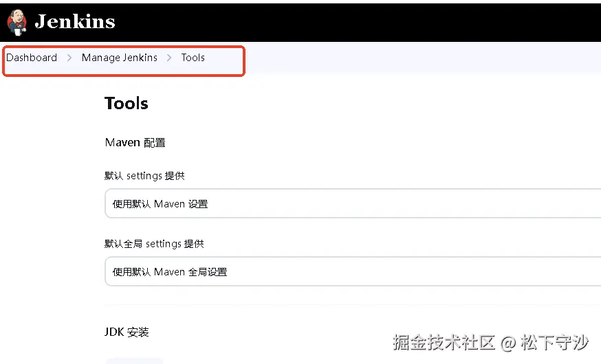Click the 默认 settings 提供 label
This screenshot has width=601, height=364.
pyautogui.click(x=144, y=176)
